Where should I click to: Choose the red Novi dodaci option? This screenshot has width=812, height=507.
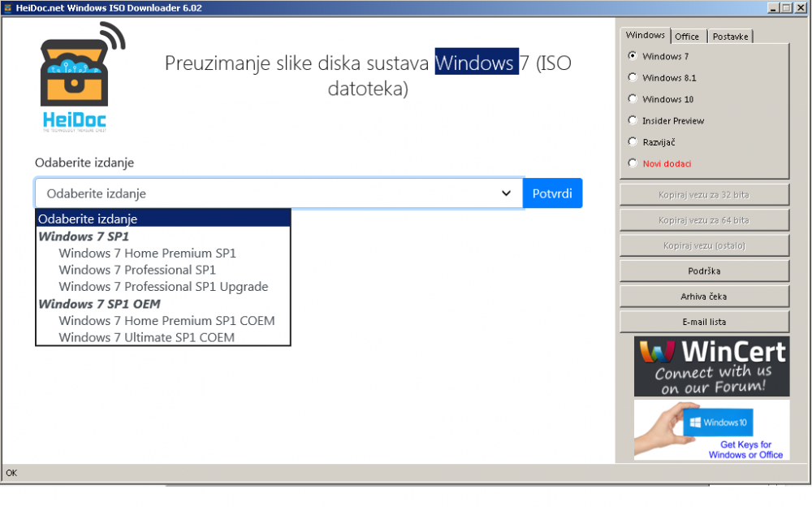coord(633,163)
